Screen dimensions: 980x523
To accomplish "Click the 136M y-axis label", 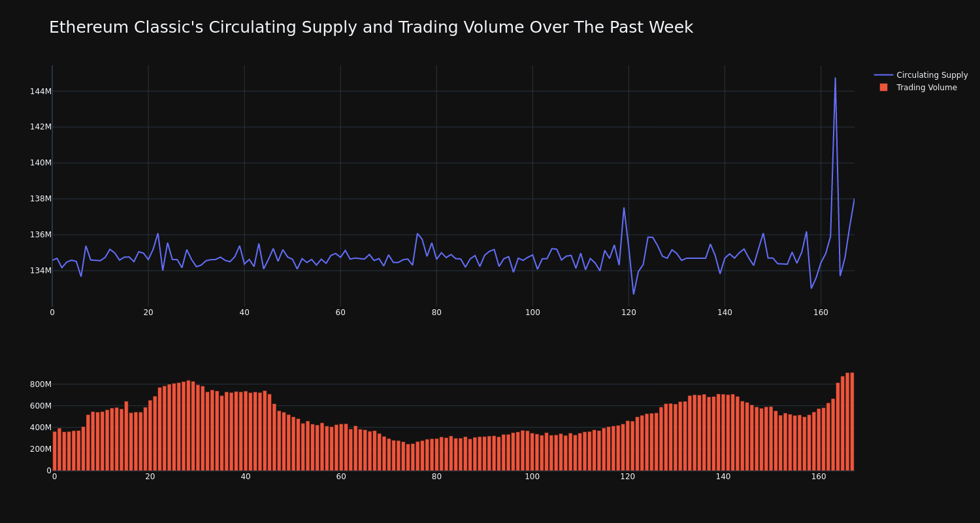I will pyautogui.click(x=41, y=235).
